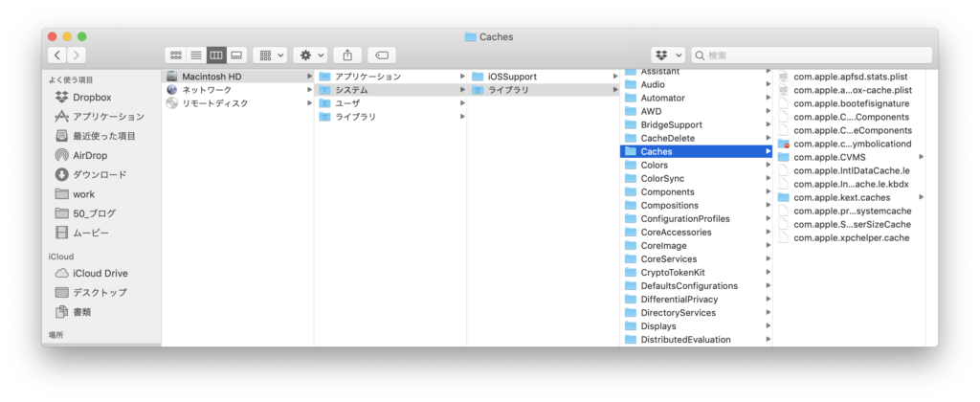Open the group-by arrangement dropdown

[x=271, y=56]
